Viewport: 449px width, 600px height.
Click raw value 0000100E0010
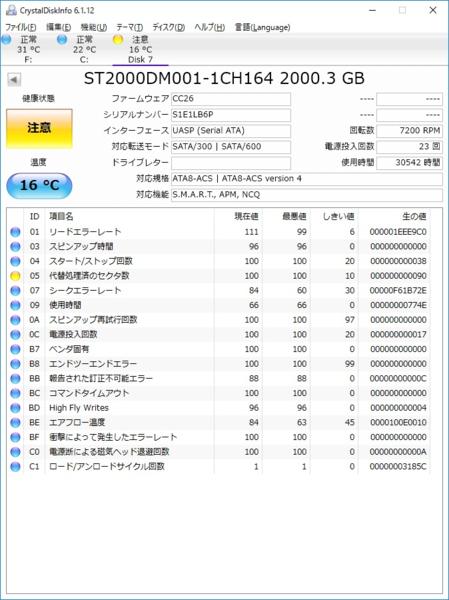pos(398,422)
